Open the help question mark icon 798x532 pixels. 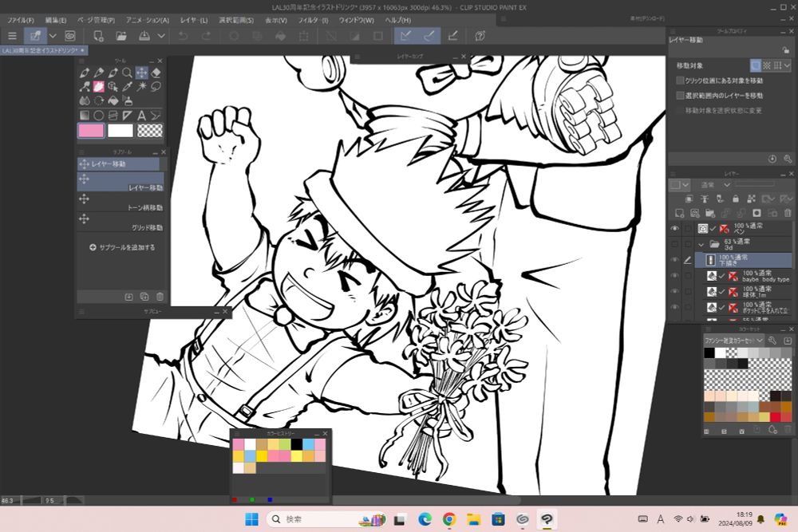point(480,36)
